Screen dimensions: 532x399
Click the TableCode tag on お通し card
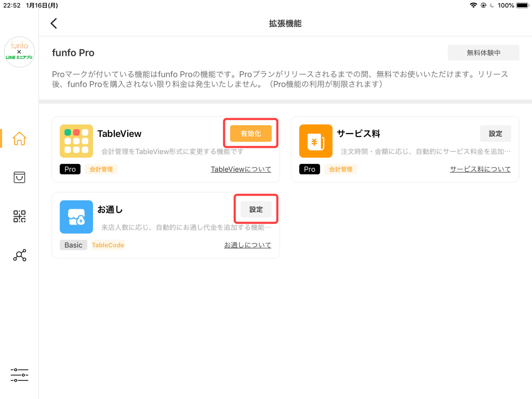pos(108,245)
